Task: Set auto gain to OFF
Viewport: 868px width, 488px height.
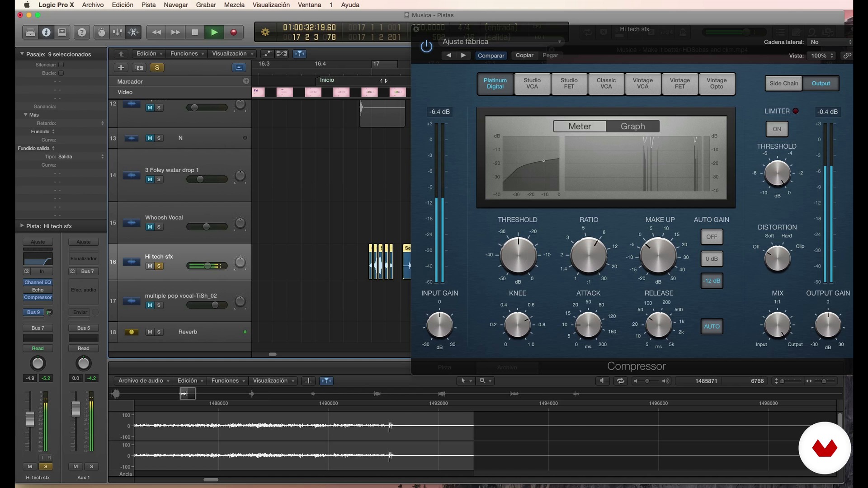Action: pyautogui.click(x=712, y=237)
